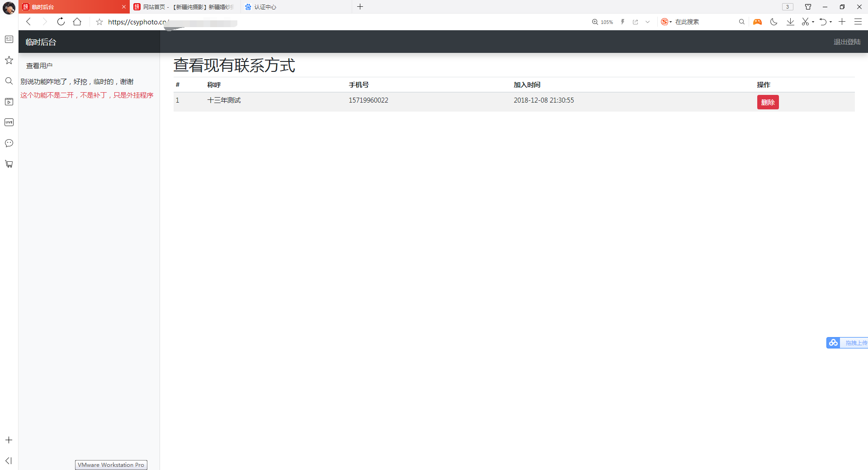The height and width of the screenshot is (470, 868).
Task: Click the chat bubble sidebar icon
Action: click(x=9, y=143)
